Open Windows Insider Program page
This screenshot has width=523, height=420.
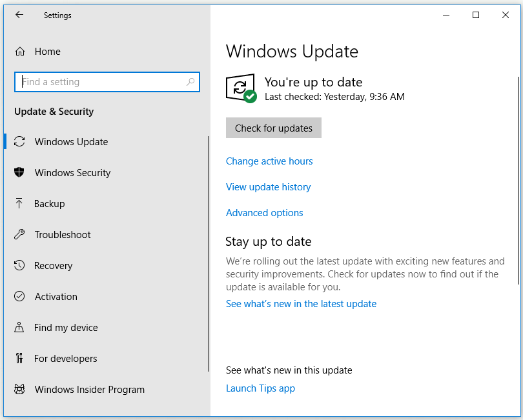89,389
